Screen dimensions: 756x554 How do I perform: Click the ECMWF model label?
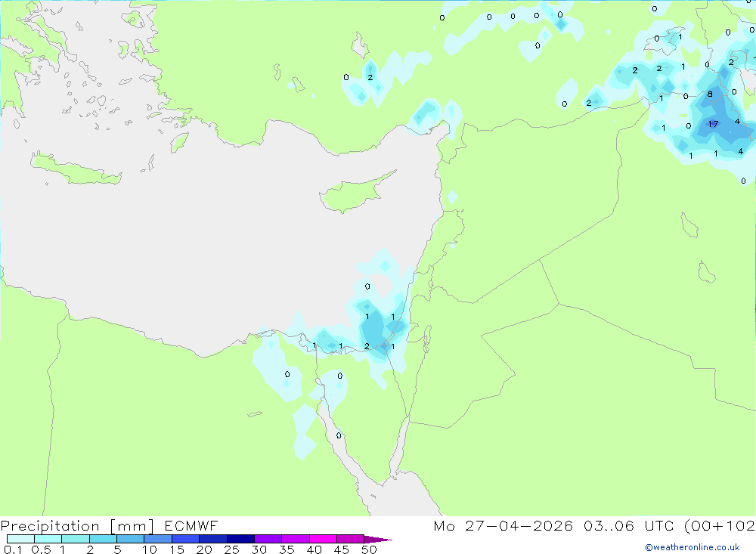(x=191, y=525)
